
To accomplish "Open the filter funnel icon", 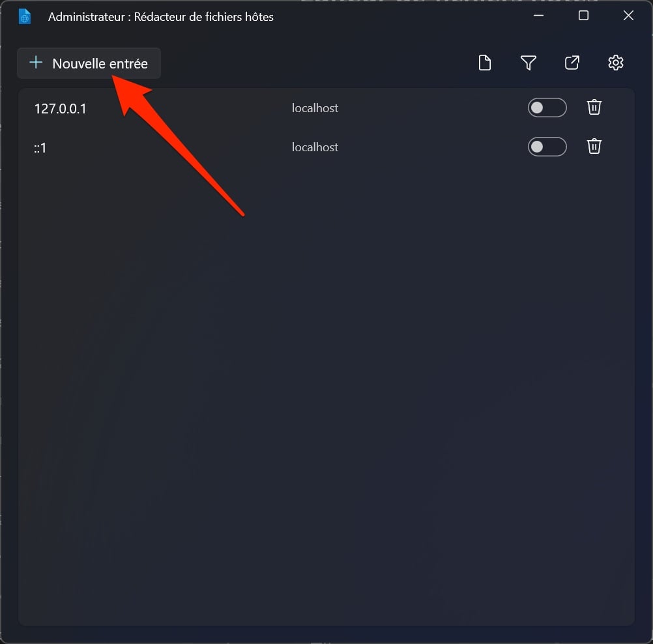I will pos(528,63).
